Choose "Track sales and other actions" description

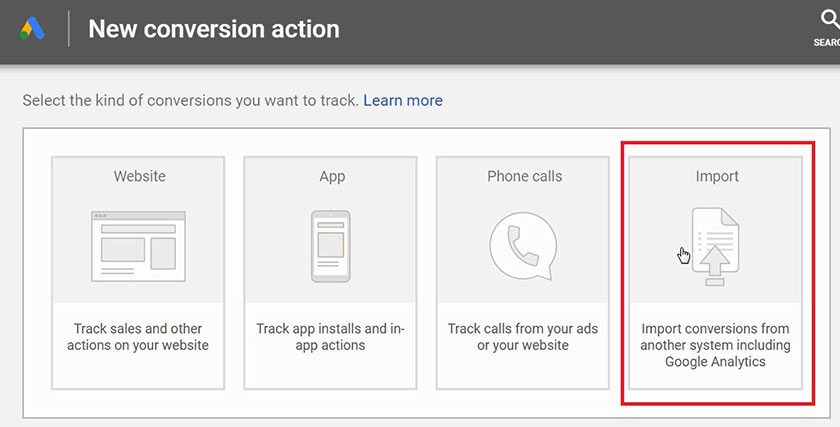click(x=140, y=337)
